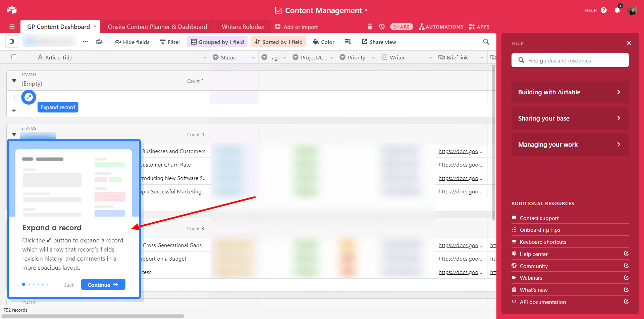Screen dimensions: 644x319
Task: Switch to the Writers Rolodex tab
Action: pos(243,27)
